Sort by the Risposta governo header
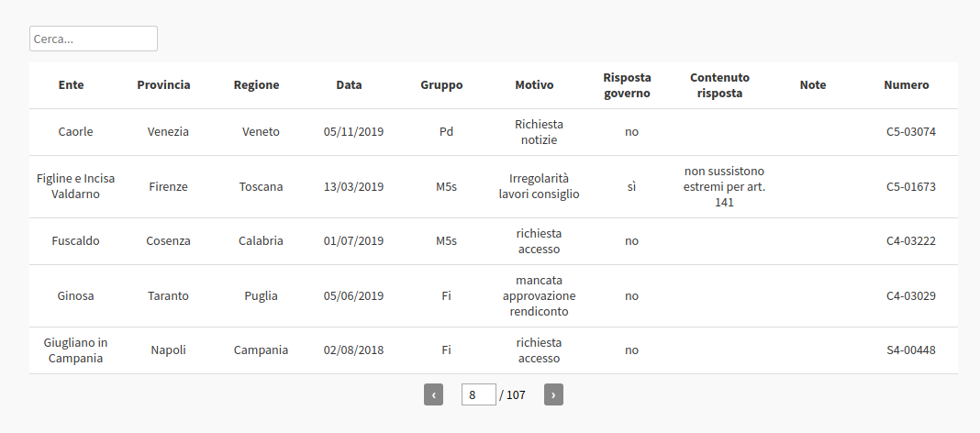Screen dimensions: 980x433 pyautogui.click(x=627, y=85)
